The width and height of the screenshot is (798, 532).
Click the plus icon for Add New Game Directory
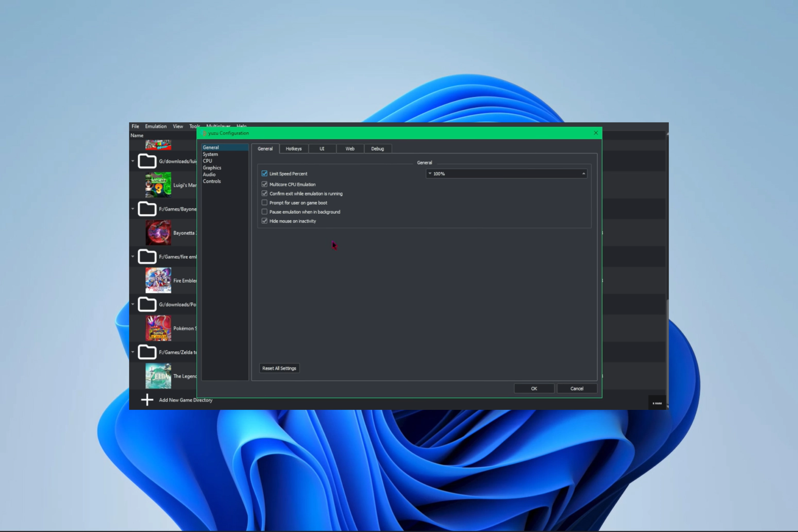147,400
